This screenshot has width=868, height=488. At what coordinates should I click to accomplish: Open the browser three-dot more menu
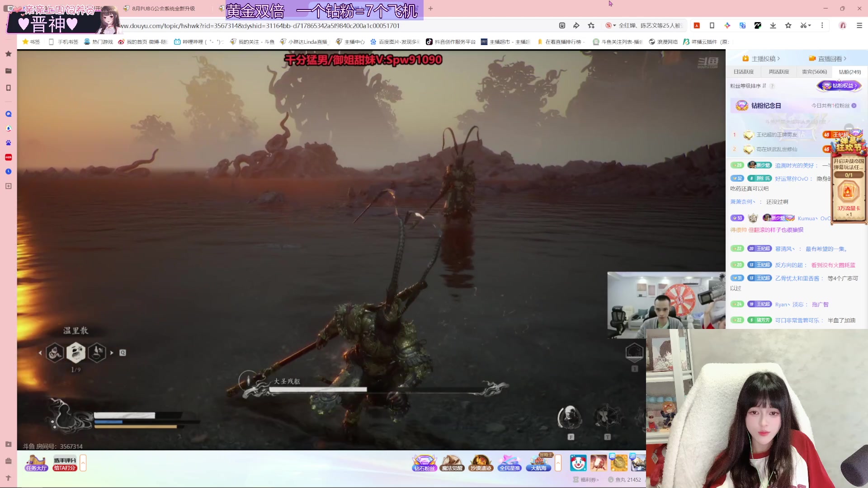[822, 26]
